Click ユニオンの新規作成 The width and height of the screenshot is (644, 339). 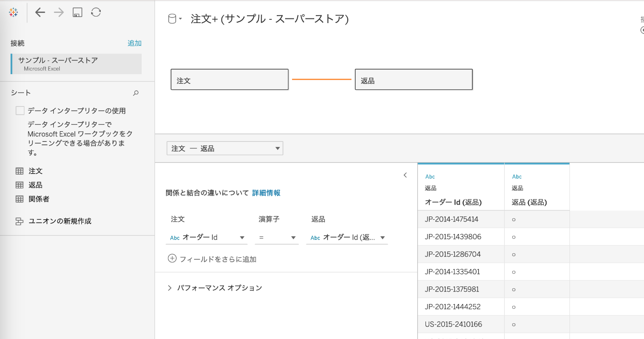(x=60, y=221)
